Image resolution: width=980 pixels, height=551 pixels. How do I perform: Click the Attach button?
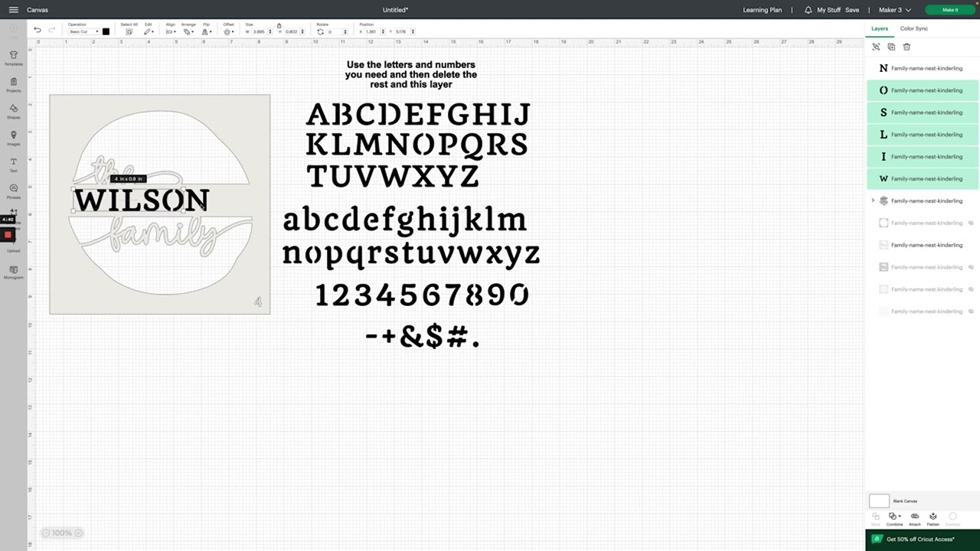tap(914, 519)
